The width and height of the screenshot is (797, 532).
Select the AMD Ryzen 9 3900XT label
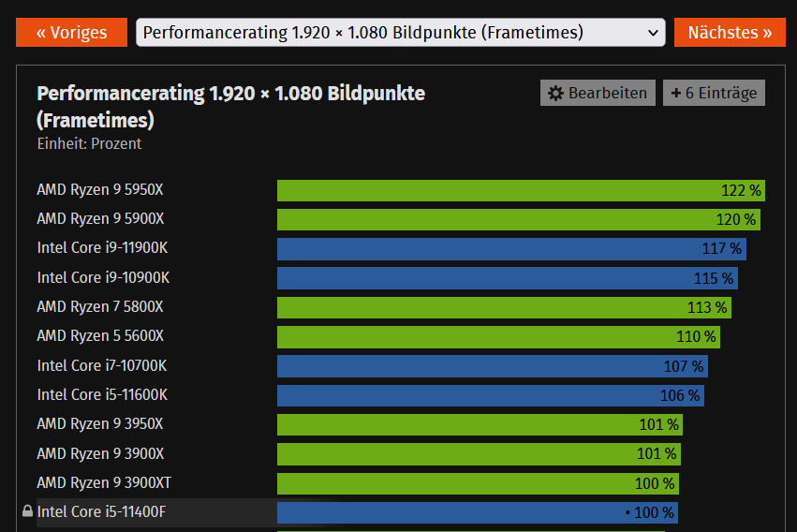tap(104, 482)
